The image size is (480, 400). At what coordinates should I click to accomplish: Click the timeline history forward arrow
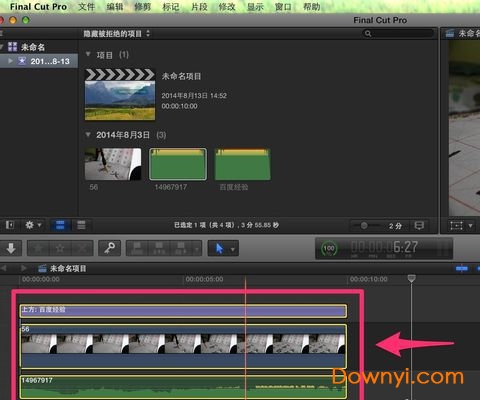click(24, 268)
